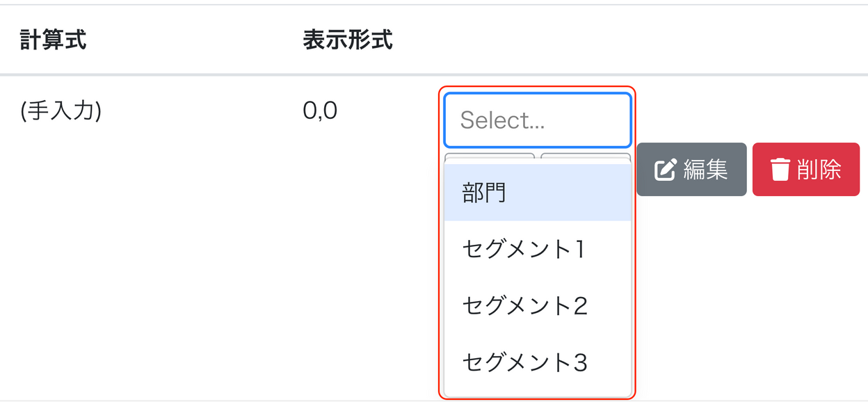Focus the Select... combo box
Viewport: 868px width, 402px height.
(x=538, y=120)
